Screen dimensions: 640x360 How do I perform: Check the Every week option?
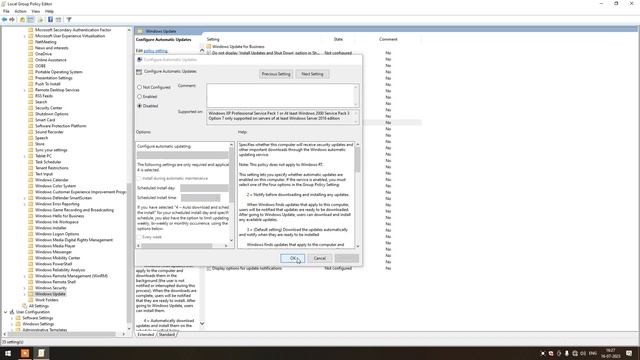(x=139, y=237)
